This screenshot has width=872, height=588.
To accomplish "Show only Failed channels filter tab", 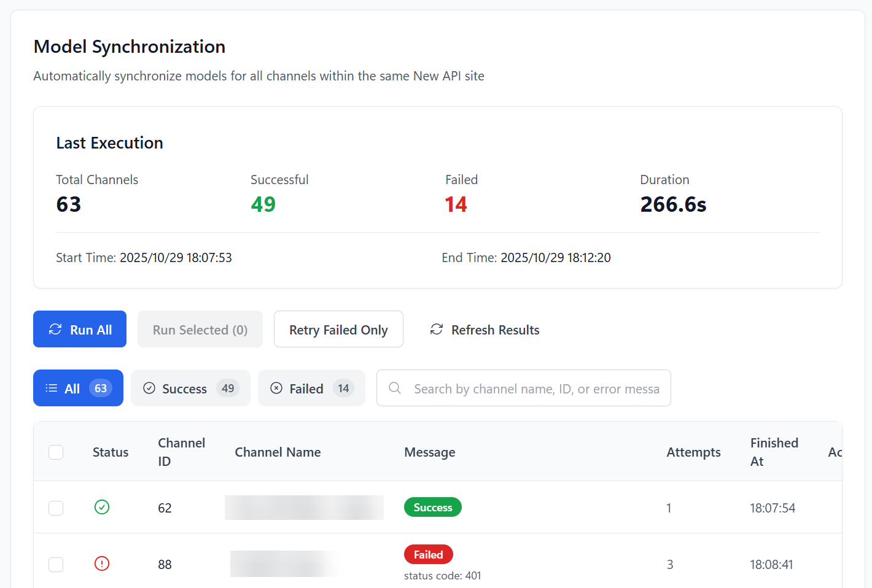I will [311, 388].
